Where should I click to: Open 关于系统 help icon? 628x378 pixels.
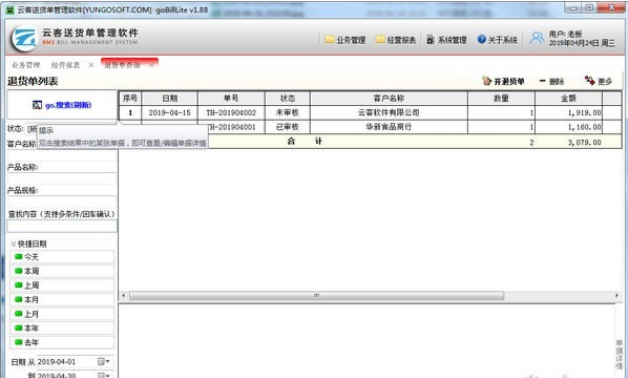tap(497, 40)
